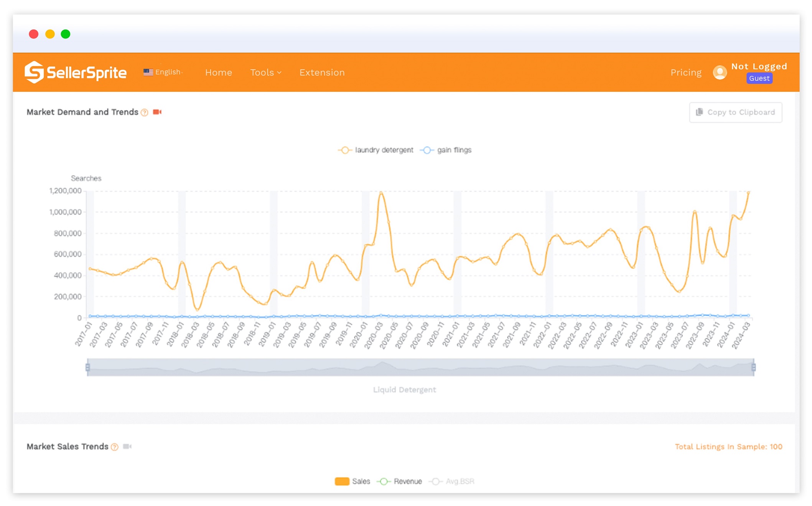Open the English language selector
Image resolution: width=812 pixels, height=506 pixels.
163,72
